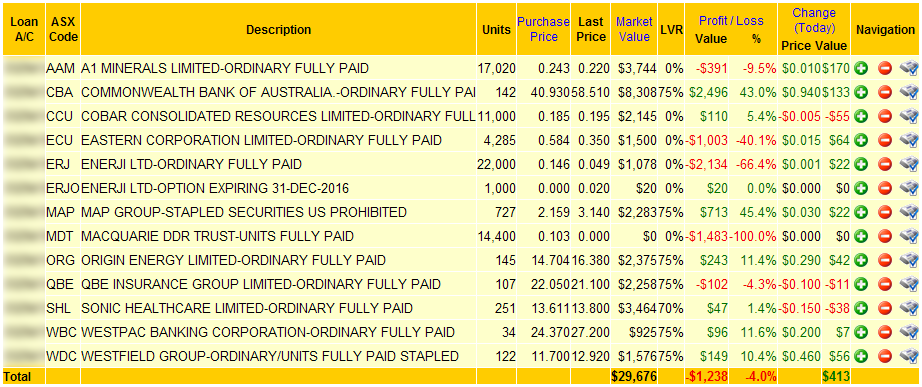Sort by Market Value column header
Viewport: 922px width, 387px height.
[634, 29]
